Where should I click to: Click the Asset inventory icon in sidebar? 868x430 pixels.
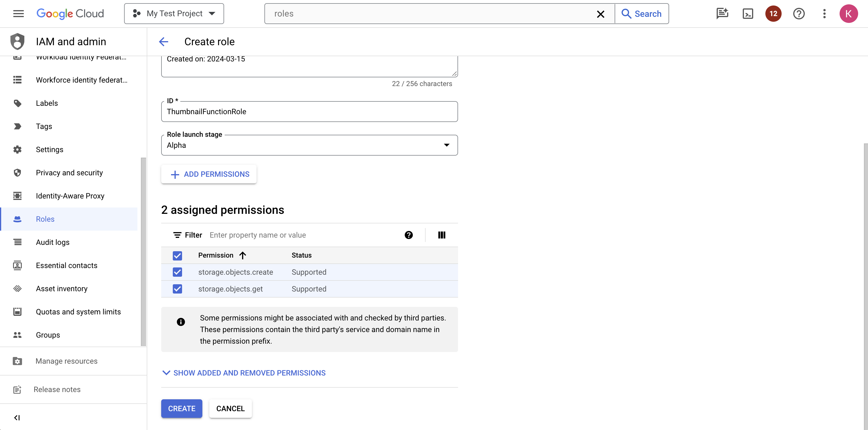click(17, 288)
